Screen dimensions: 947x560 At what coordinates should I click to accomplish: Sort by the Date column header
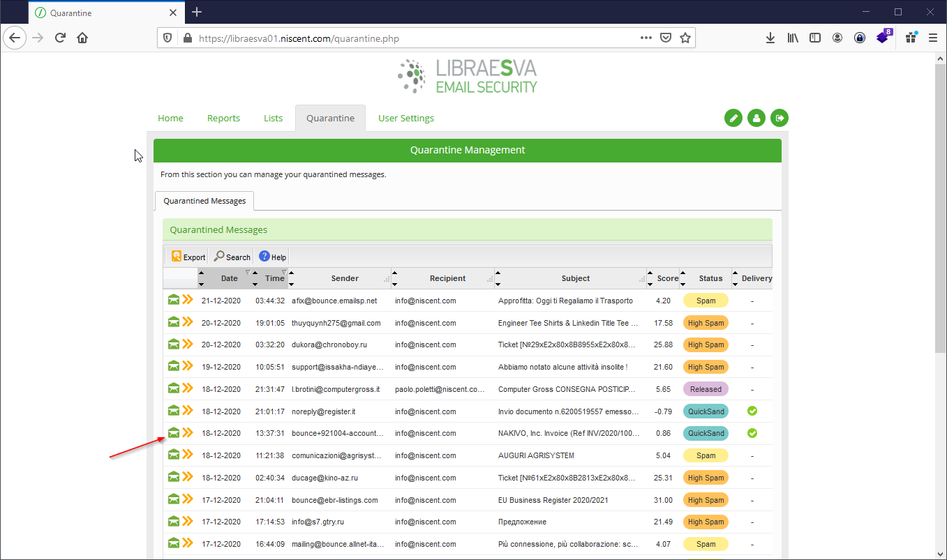(x=229, y=278)
